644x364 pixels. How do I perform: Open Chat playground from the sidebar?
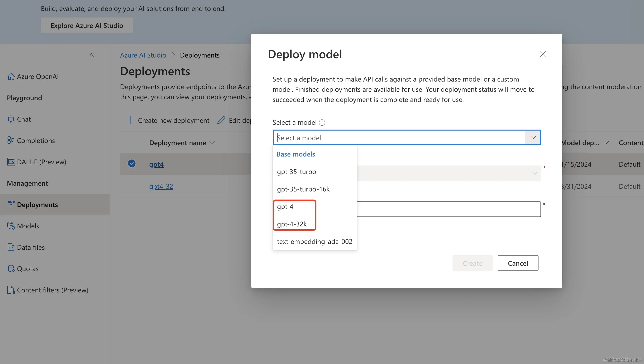pos(24,119)
